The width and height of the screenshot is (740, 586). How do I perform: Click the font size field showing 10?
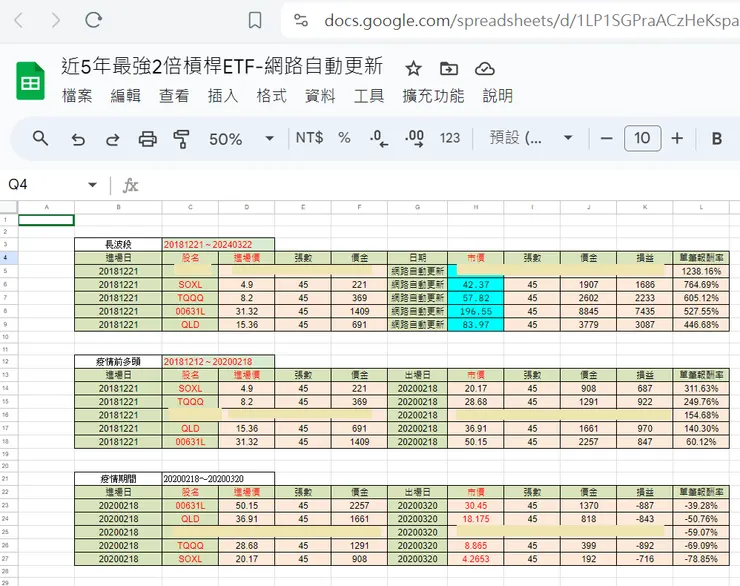tap(642, 138)
